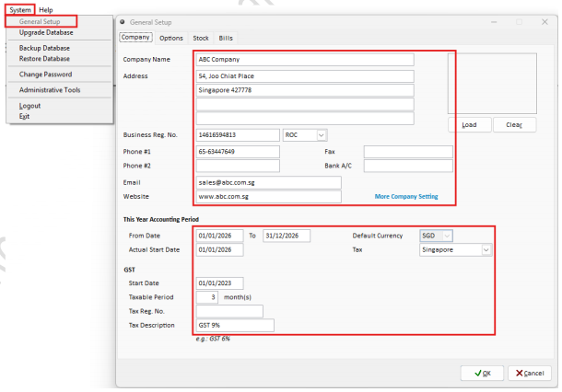Close the General Setup window
This screenshot has height=392, width=562.
pos(544,22)
